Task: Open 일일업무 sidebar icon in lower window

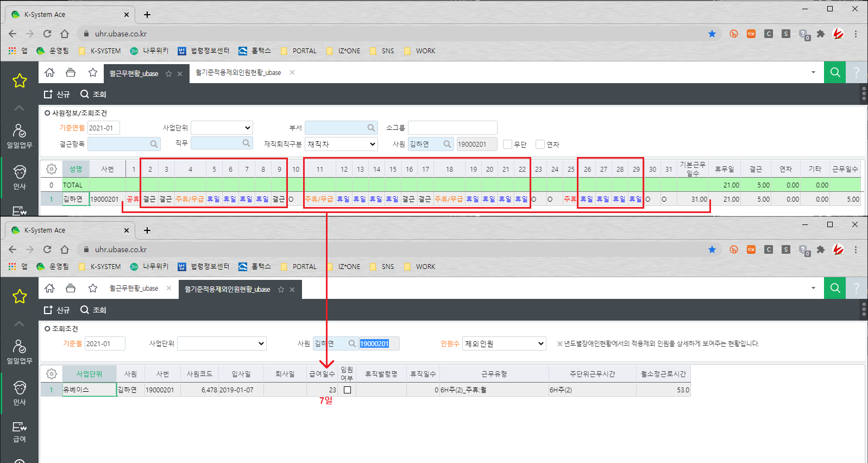Action: 20,352
